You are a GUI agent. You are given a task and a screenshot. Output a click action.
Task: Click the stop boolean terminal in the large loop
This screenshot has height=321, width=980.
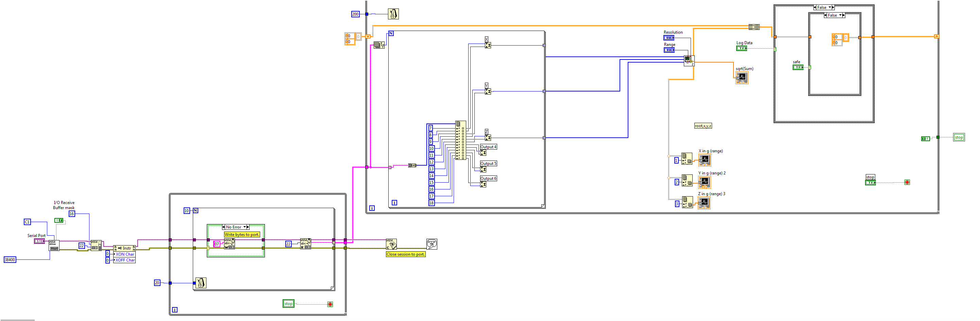[871, 183]
